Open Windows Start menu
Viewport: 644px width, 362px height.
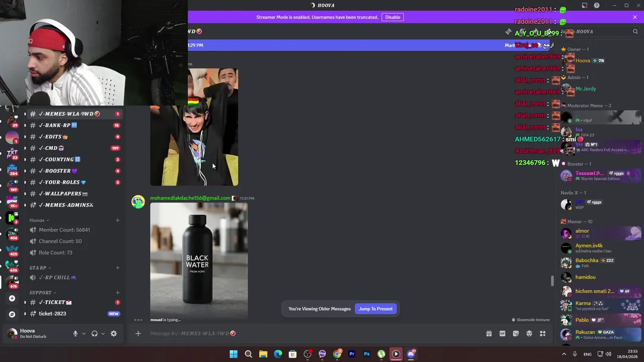click(233, 354)
